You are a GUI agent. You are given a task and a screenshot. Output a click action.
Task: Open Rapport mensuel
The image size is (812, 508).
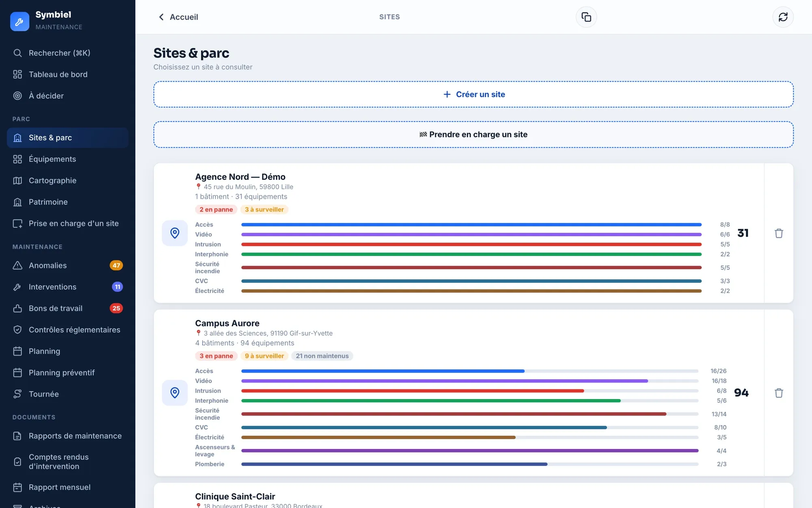pyautogui.click(x=67, y=487)
